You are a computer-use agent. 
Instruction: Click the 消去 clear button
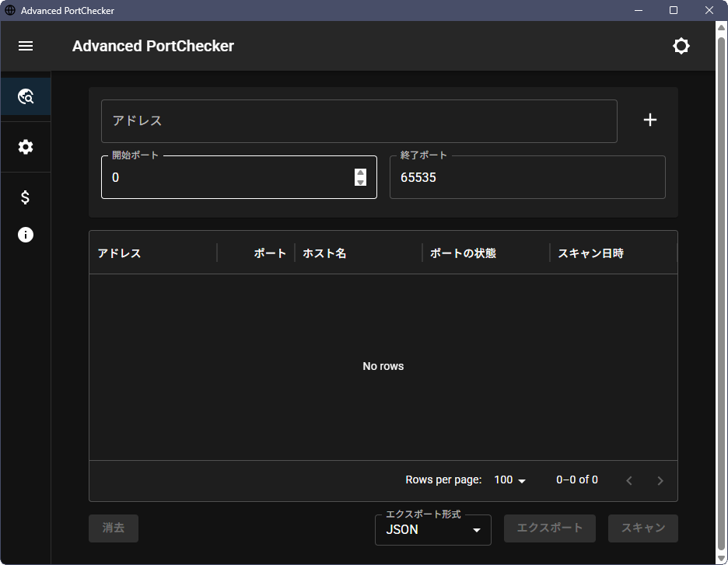pos(114,528)
